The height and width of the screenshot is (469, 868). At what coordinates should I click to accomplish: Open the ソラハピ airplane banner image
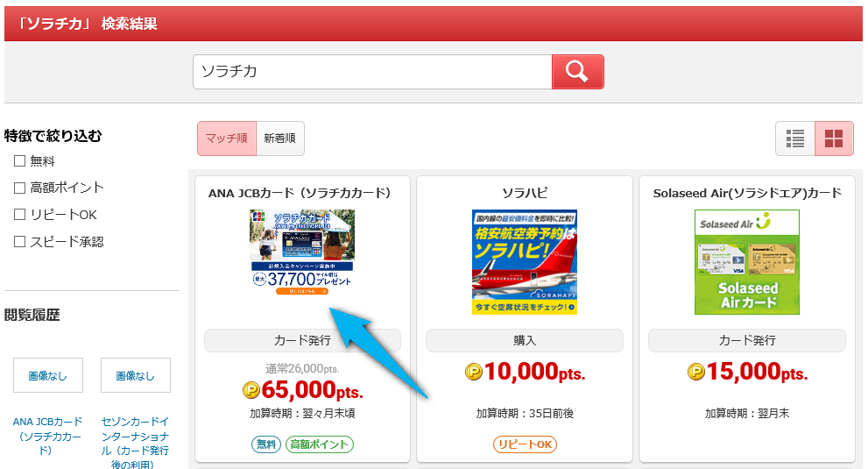pos(525,261)
